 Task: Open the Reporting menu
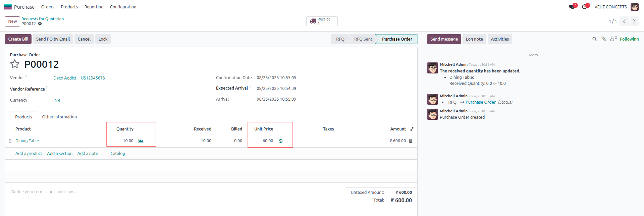tap(94, 7)
